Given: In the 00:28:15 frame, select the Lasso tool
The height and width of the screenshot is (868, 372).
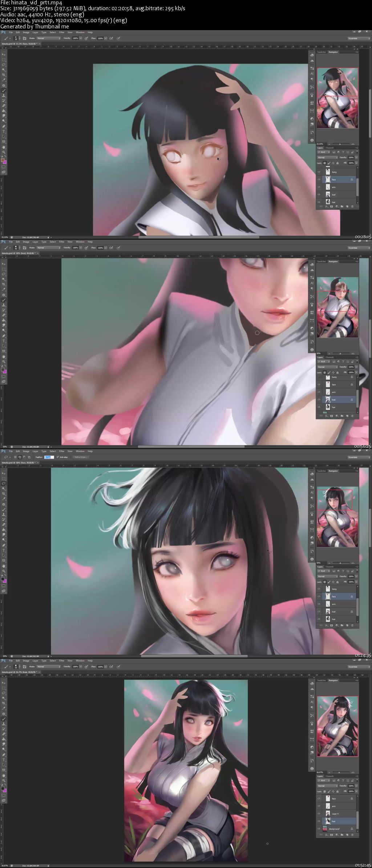Looking at the screenshot, I should click(x=4, y=64).
